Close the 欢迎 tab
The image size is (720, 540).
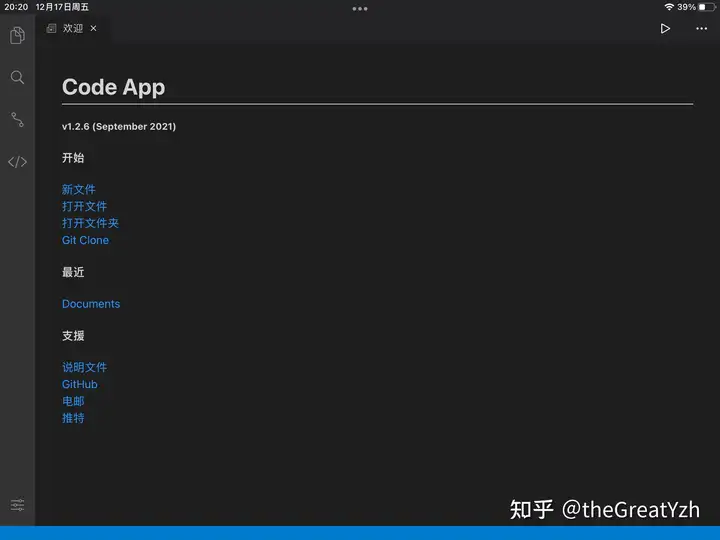tap(93, 28)
